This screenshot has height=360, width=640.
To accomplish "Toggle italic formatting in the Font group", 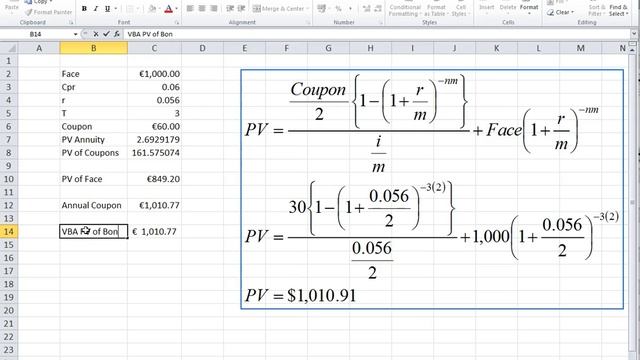I will 96,8.
